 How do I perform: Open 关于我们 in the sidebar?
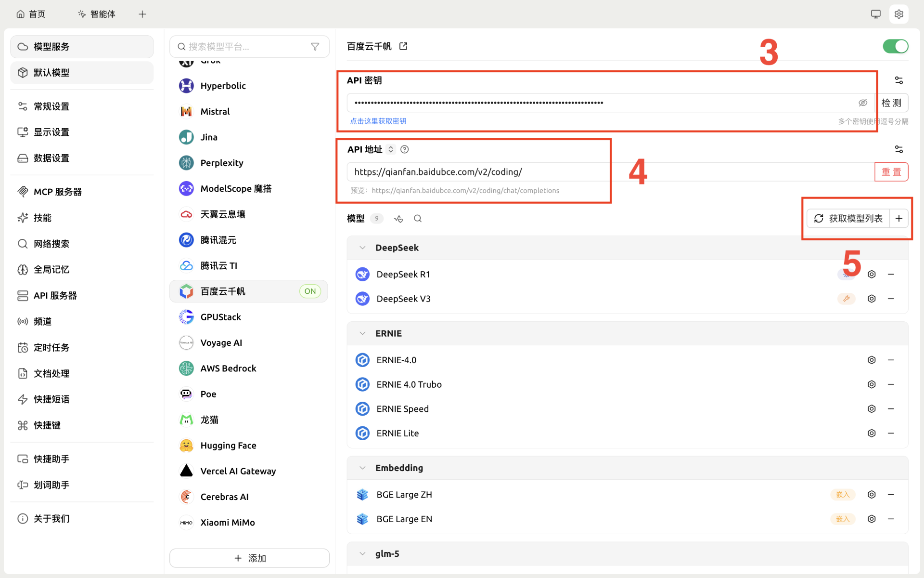82,519
